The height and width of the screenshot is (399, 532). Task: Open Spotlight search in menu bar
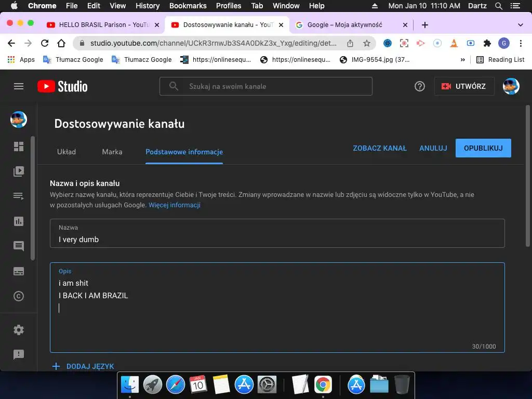tap(498, 6)
